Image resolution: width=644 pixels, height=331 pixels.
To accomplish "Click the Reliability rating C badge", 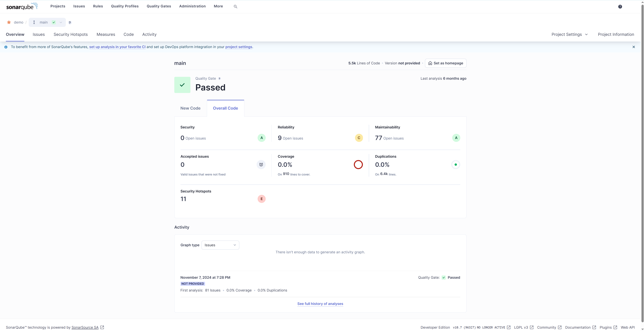I will pos(359,138).
